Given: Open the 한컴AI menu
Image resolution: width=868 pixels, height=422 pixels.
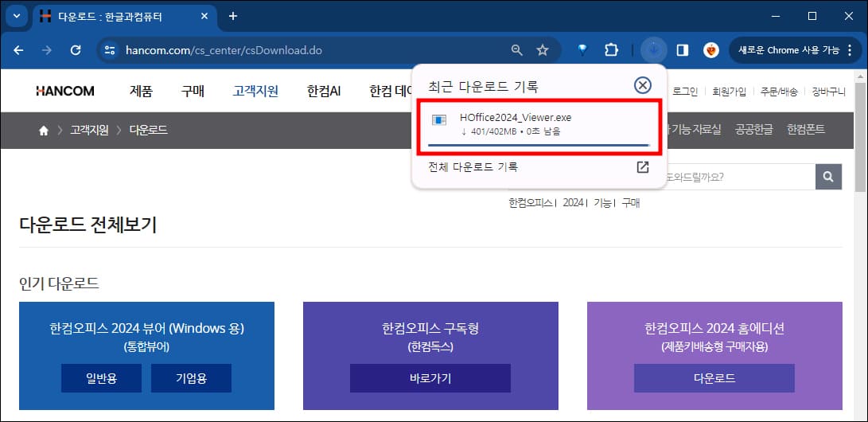Looking at the screenshot, I should pyautogui.click(x=324, y=92).
